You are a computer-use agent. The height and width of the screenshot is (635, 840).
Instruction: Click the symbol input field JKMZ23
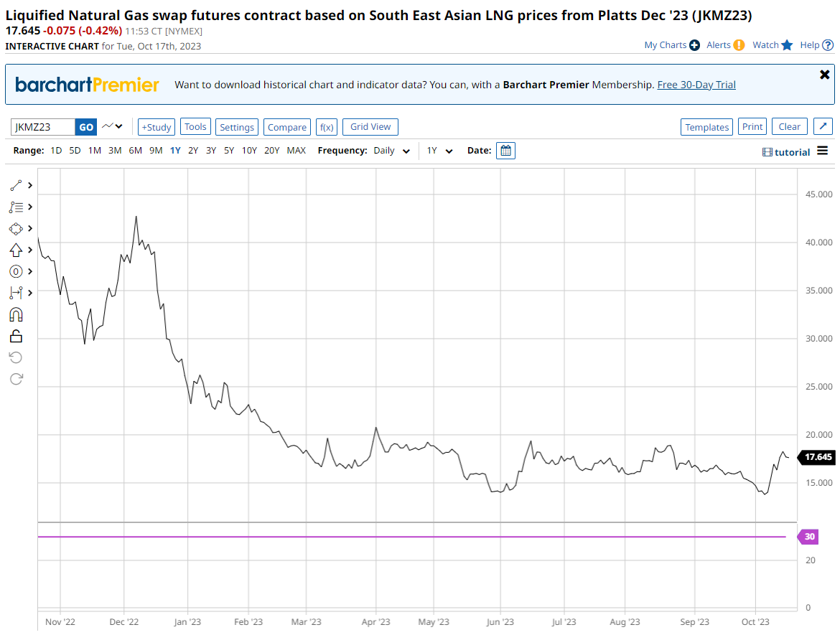coord(43,127)
